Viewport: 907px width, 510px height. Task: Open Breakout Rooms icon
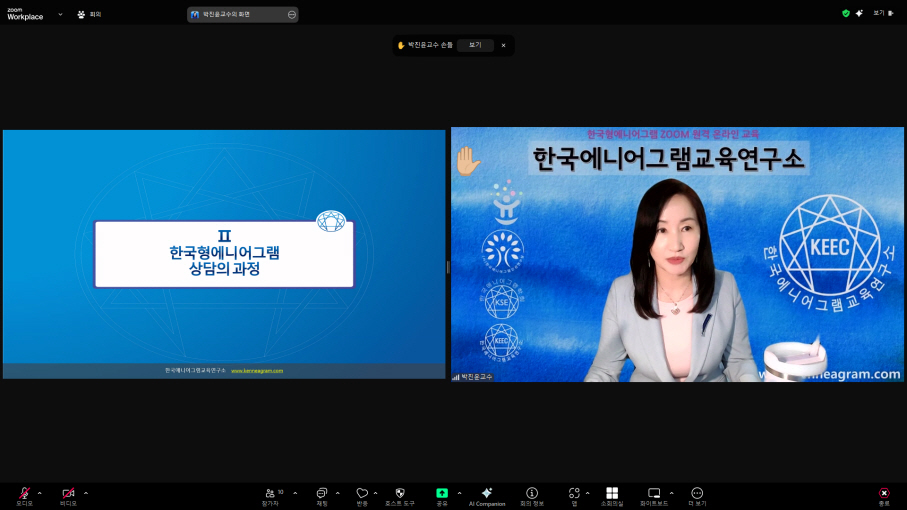(x=612, y=496)
